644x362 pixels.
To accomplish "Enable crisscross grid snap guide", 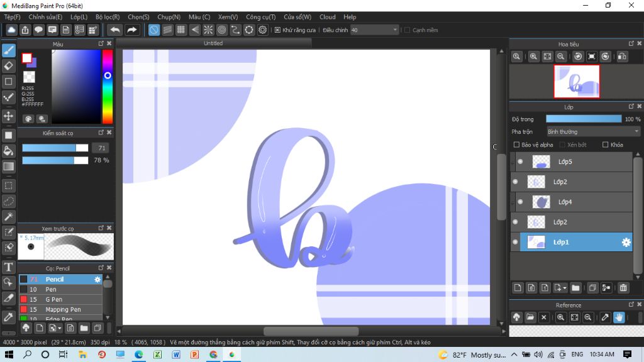I will pyautogui.click(x=180, y=30).
